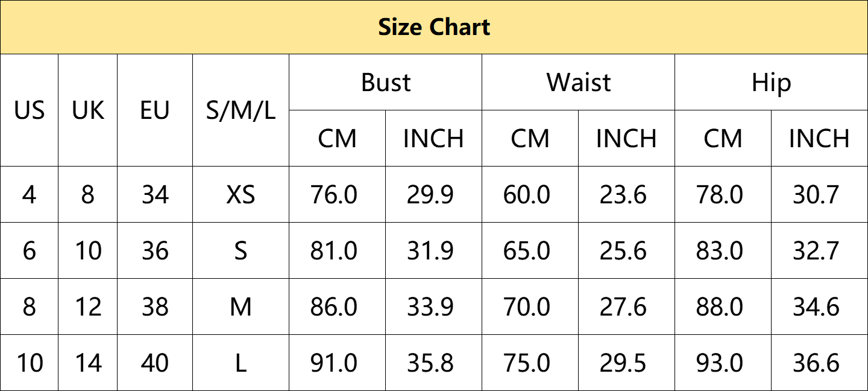The height and width of the screenshot is (391, 868).
Task: Click the S/M/L column header
Action: 241,110
